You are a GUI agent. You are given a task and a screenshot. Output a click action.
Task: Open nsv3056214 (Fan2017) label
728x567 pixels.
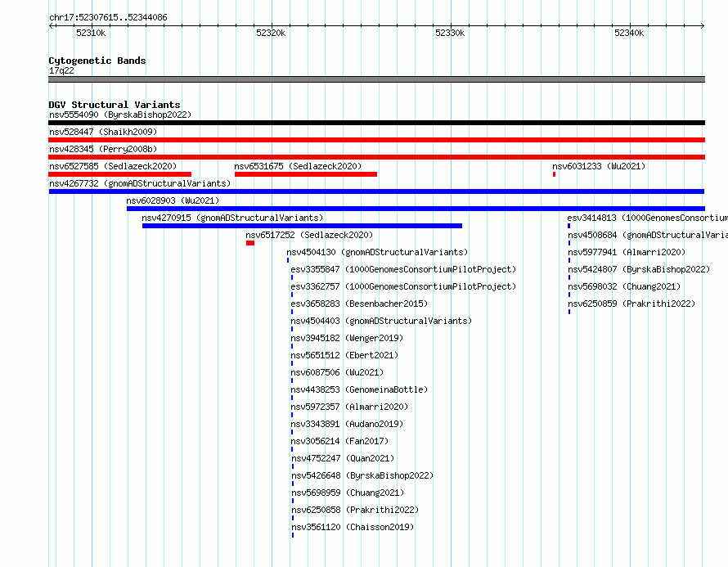(339, 441)
